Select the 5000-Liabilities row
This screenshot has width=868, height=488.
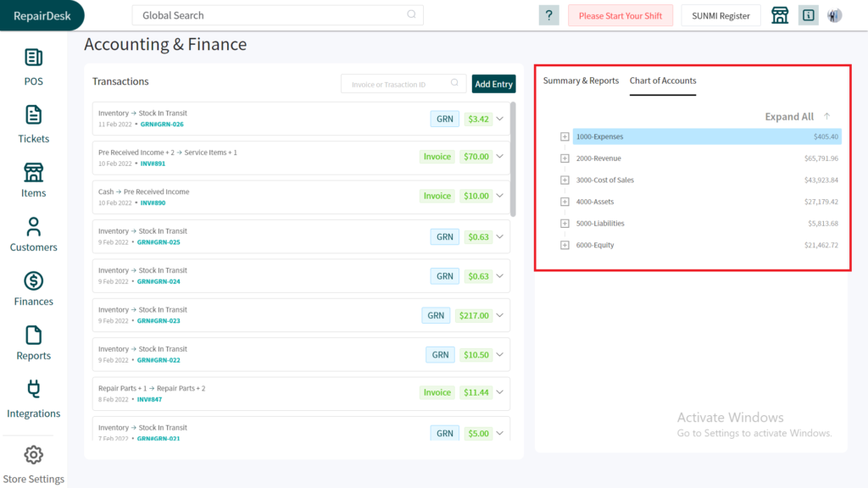click(707, 224)
